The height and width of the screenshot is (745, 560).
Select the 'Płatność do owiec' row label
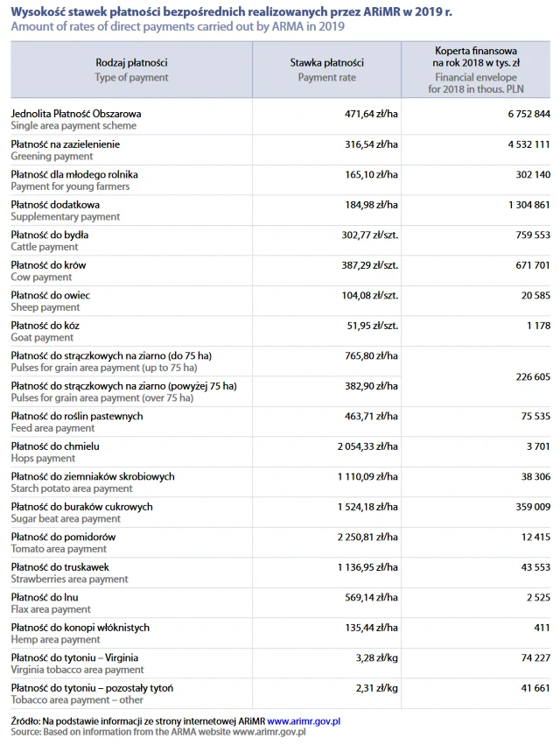click(50, 295)
